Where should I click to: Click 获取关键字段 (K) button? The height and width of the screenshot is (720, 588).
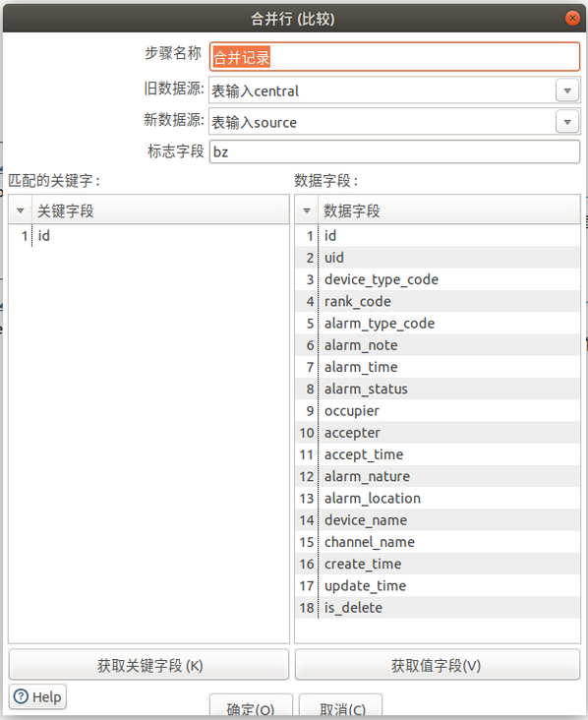(x=149, y=665)
